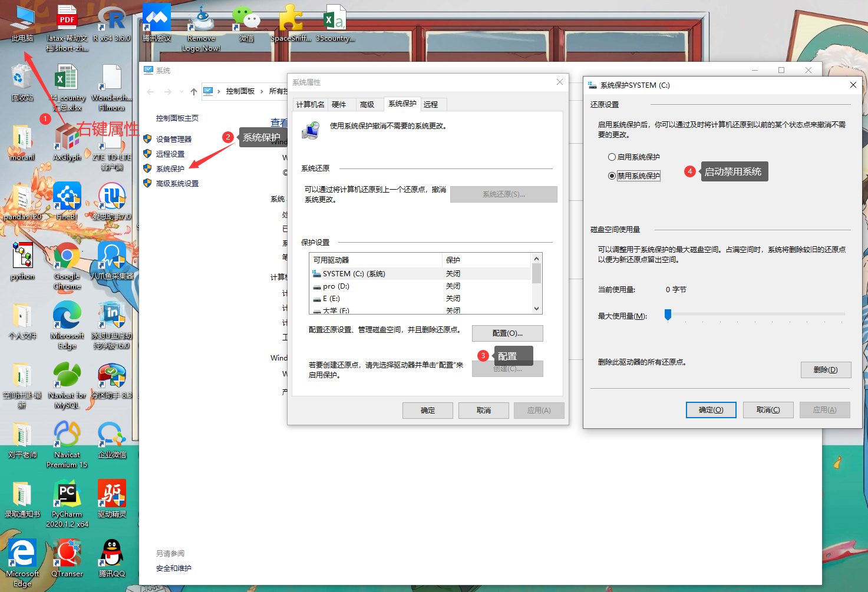Screen dimensions: 868x592
Task: Close the 系统保护SYSTEM (C:) dialog
Action: pyautogui.click(x=853, y=85)
